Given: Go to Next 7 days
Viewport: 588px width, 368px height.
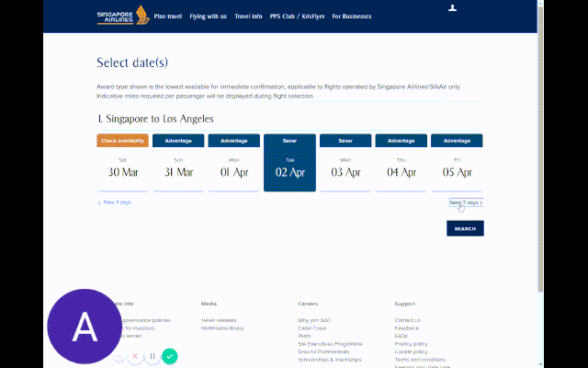Looking at the screenshot, I should [465, 202].
